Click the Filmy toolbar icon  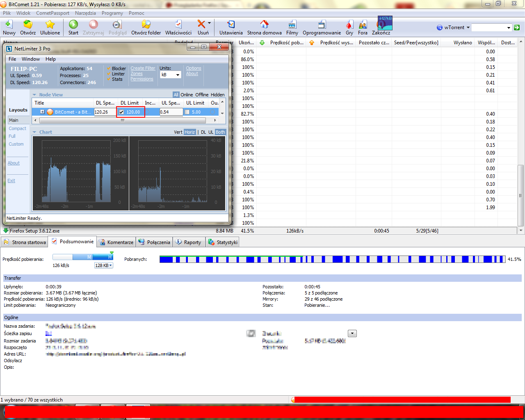[x=292, y=24]
